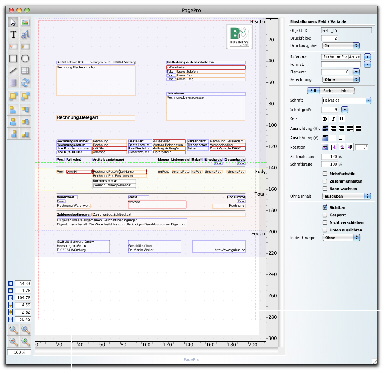
Task: Click the stepper beside the right-aligned number field
Action: click(356, 72)
